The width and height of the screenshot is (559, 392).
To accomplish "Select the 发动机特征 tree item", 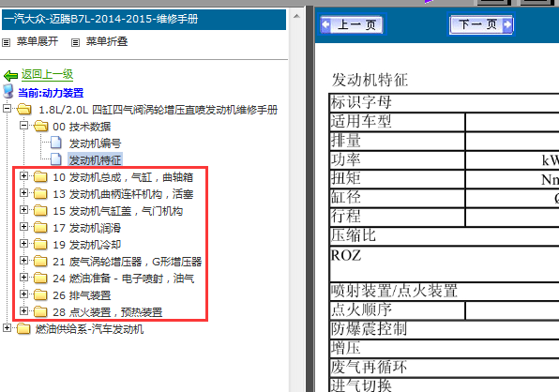I will (95, 160).
